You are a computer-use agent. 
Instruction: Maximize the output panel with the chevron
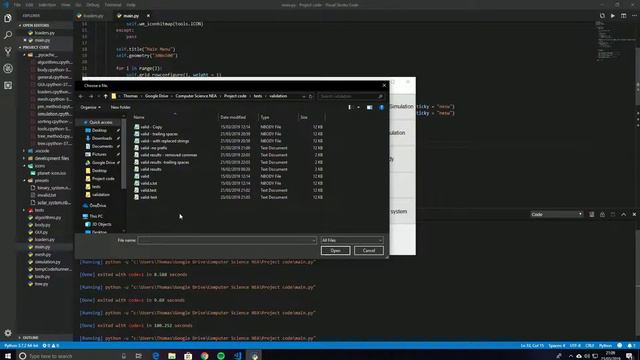tap(623, 214)
